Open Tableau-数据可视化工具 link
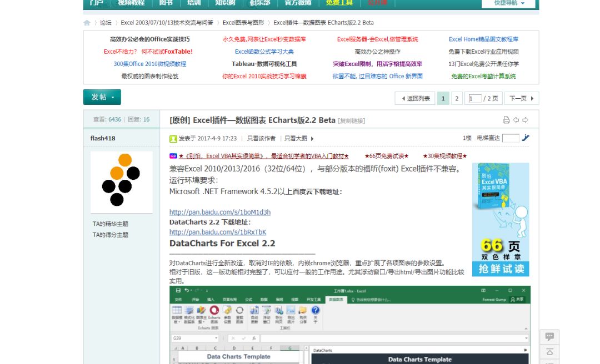Image resolution: width=600 pixels, height=364 pixels. point(264,64)
